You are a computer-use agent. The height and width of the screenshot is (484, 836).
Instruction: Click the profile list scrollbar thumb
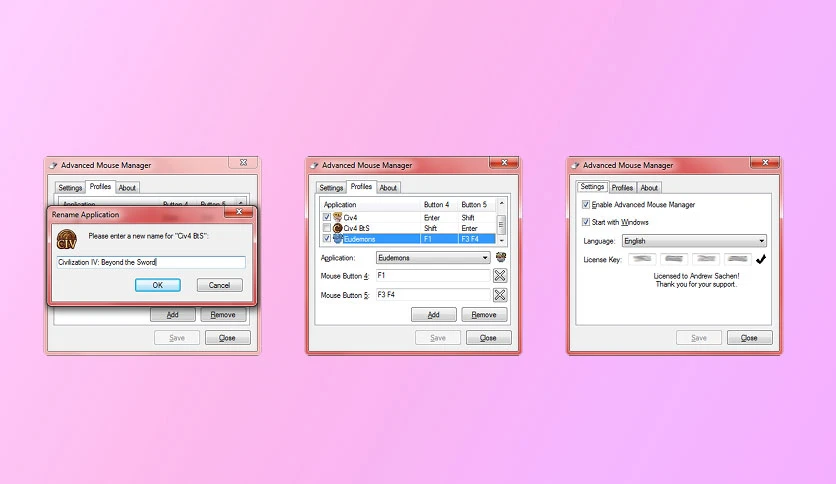click(501, 223)
